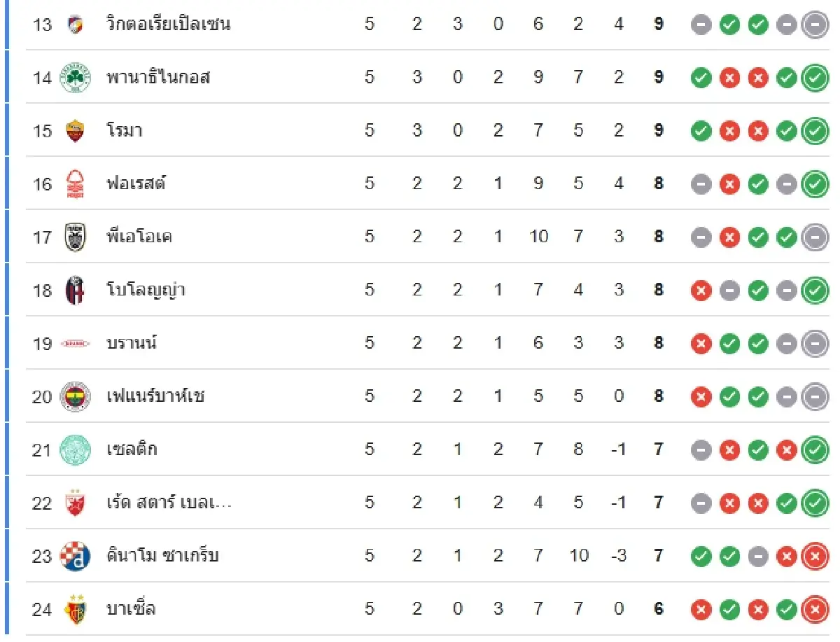Open team name ฟอเรสต์
The width and height of the screenshot is (840, 642).
click(x=136, y=183)
